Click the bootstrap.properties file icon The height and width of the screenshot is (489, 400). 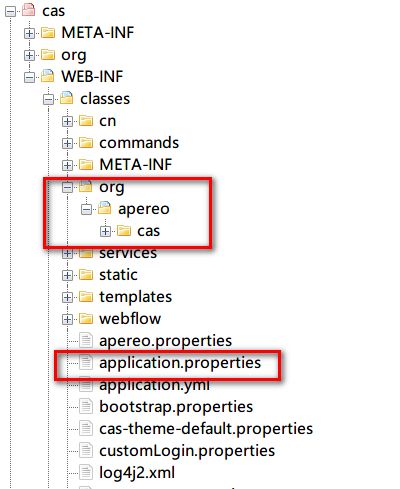coord(86,406)
